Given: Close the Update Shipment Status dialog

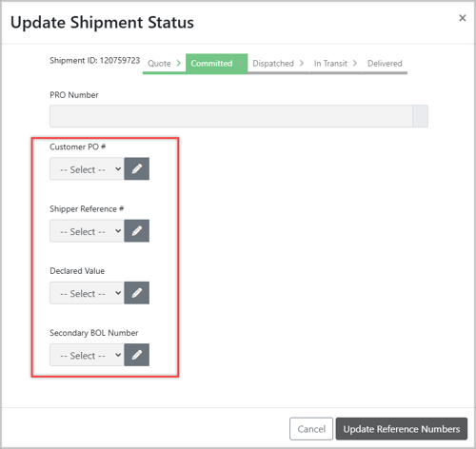Looking at the screenshot, I should (x=463, y=18).
